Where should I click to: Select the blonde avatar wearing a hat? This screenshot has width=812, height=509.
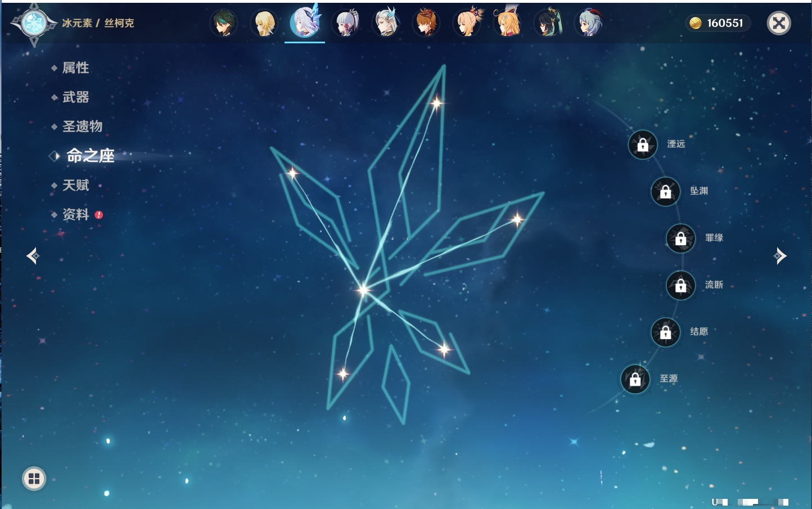pos(508,24)
